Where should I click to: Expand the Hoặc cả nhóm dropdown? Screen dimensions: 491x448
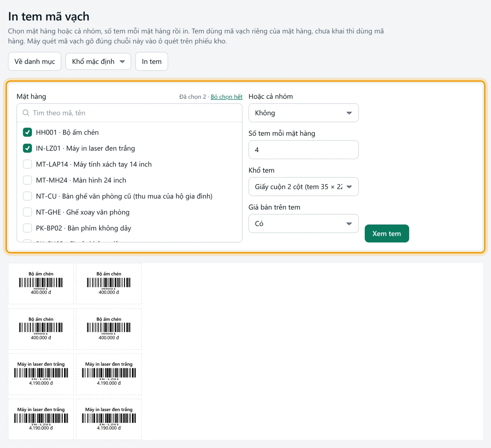pyautogui.click(x=303, y=113)
